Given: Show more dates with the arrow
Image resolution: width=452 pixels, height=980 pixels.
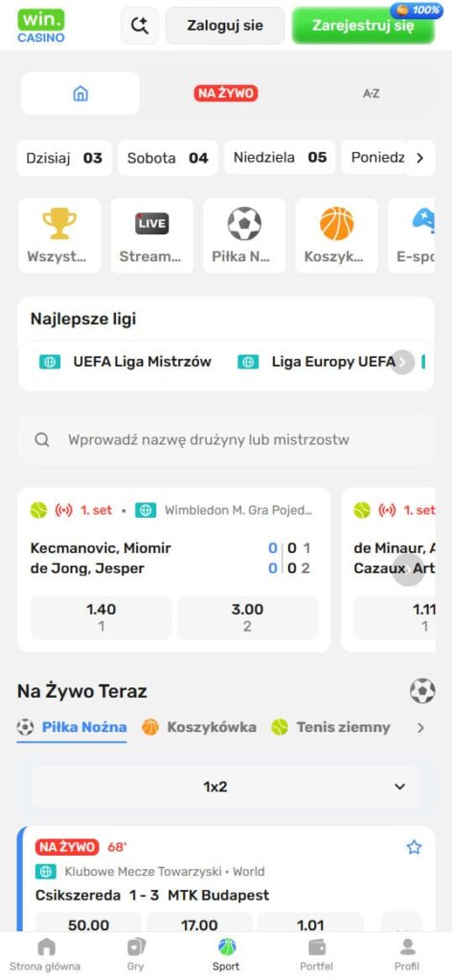Looking at the screenshot, I should point(419,158).
